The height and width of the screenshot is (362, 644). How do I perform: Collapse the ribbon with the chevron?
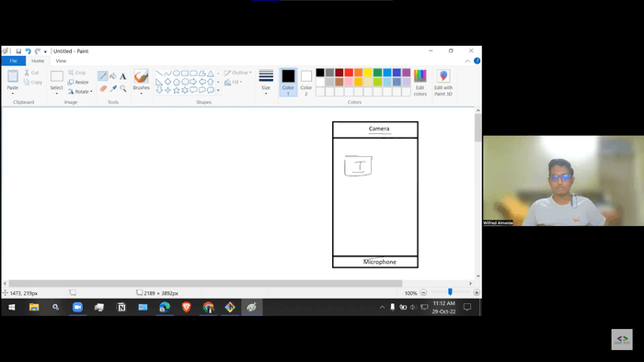[467, 61]
